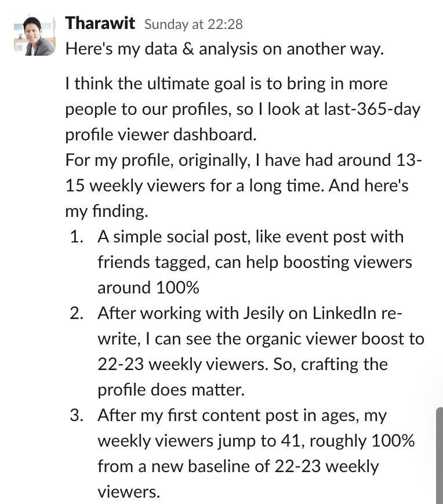The width and height of the screenshot is (443, 504).
Task: Open Tharawit's profile photo avatar
Action: 35,35
